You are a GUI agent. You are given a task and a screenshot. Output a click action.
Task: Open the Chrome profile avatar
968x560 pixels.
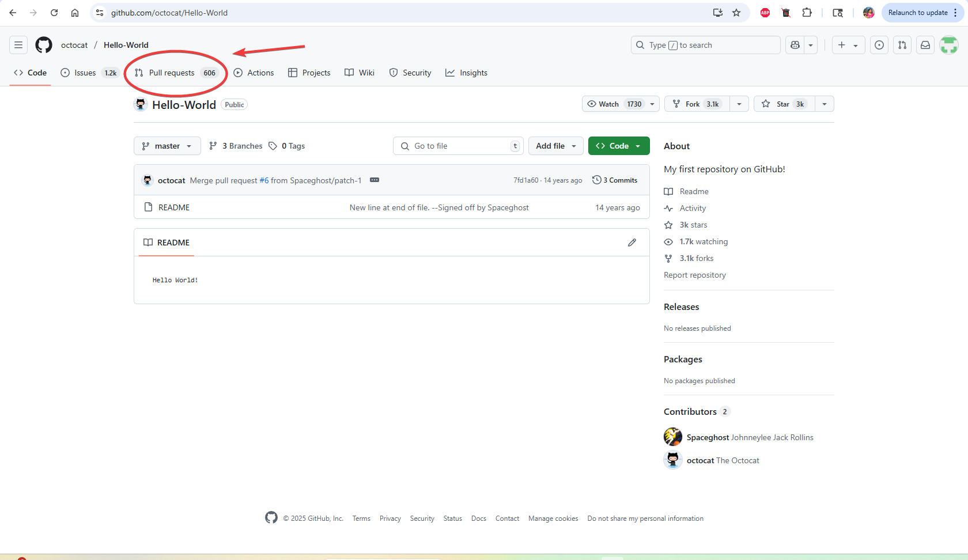pyautogui.click(x=869, y=13)
